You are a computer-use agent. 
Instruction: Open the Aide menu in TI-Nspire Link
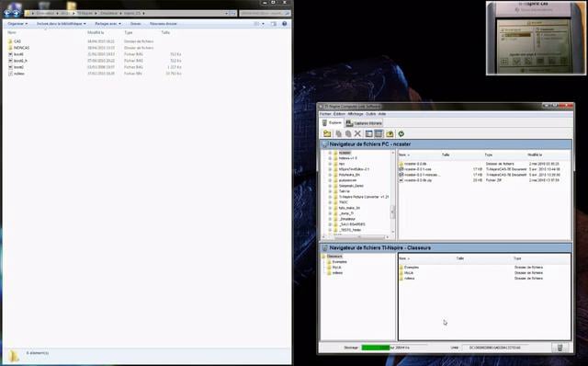[382, 114]
